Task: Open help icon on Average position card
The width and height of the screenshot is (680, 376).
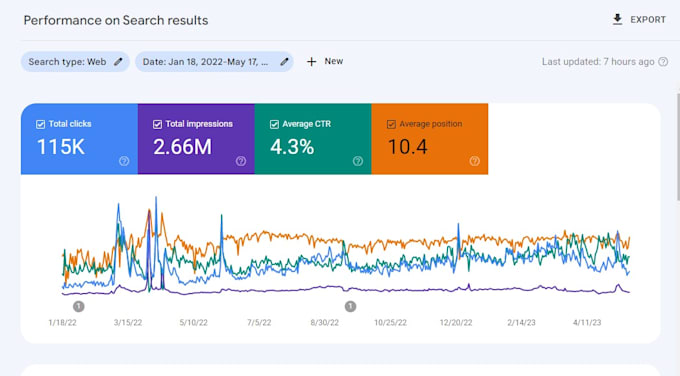Action: click(x=474, y=161)
